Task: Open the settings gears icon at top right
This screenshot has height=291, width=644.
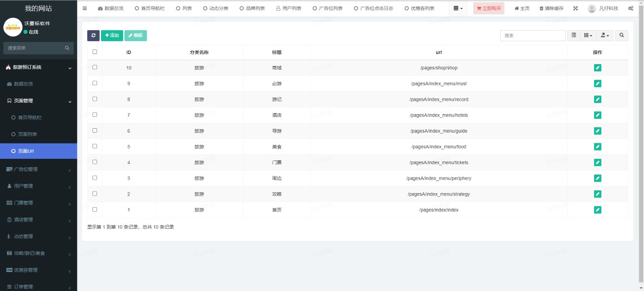Action: tap(631, 8)
